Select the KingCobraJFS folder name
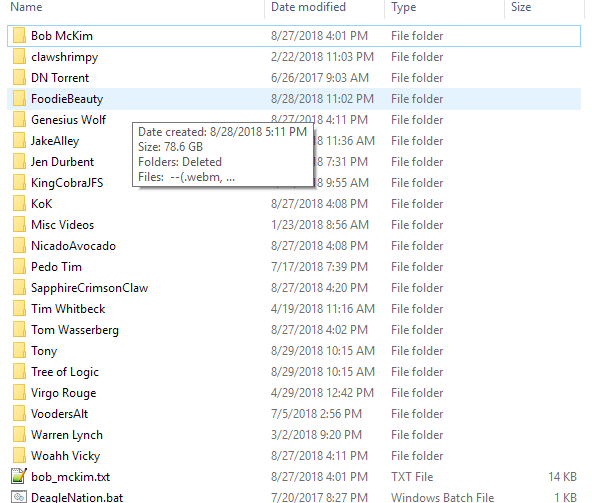 (67, 183)
